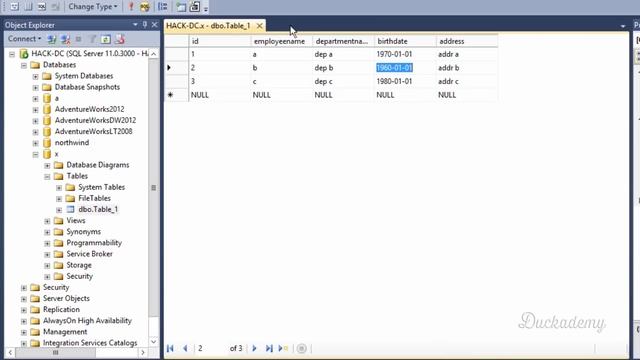640x360 pixels.
Task: Click the Stop query circle icon
Action: click(x=302, y=349)
